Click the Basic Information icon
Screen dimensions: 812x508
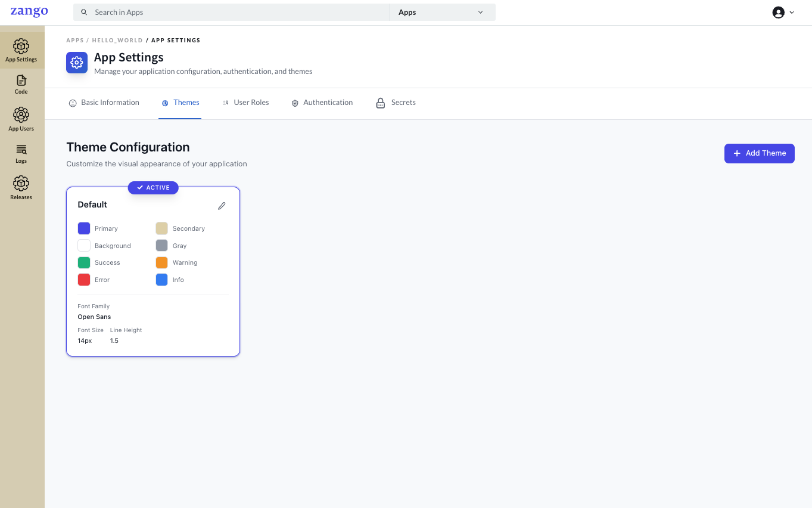point(73,103)
